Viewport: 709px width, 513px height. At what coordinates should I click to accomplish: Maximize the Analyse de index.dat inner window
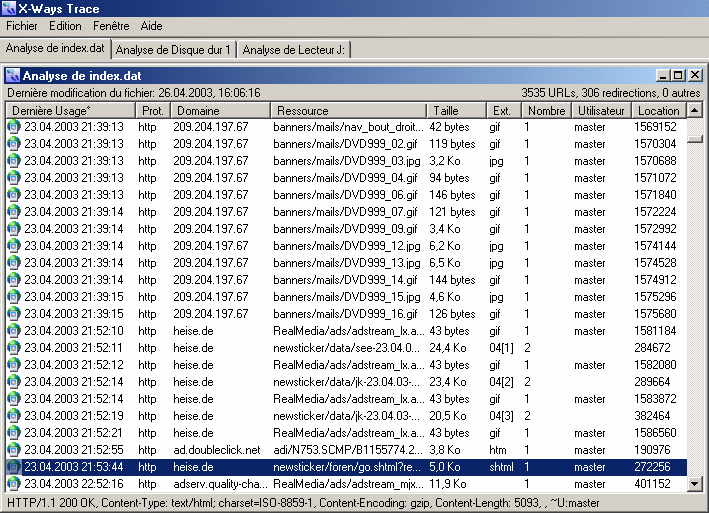coord(678,75)
